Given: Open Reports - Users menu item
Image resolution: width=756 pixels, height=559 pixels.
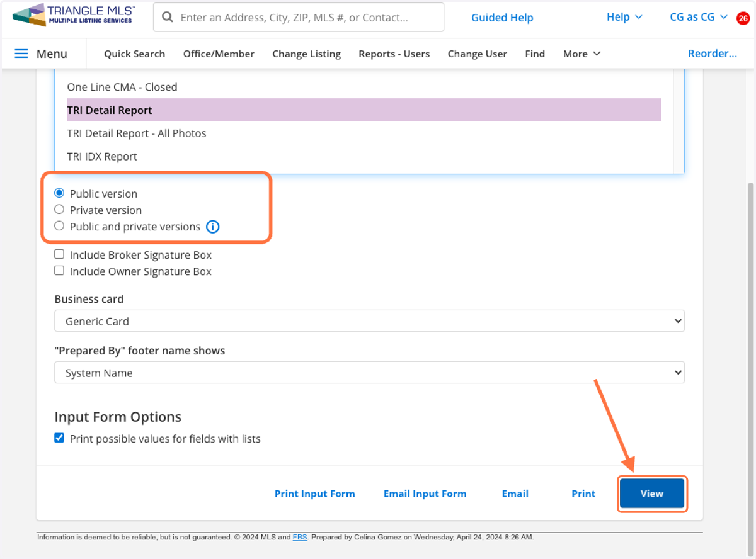Looking at the screenshot, I should click(394, 54).
